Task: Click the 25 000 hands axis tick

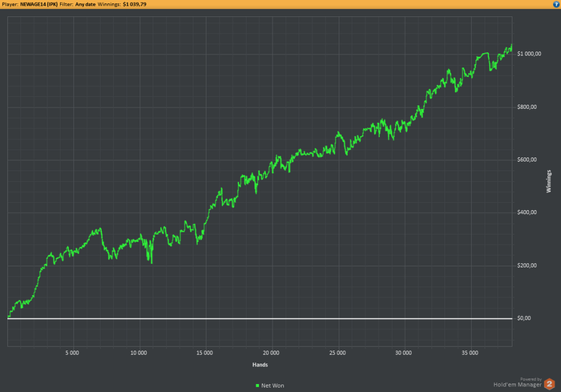Action: pos(337,353)
